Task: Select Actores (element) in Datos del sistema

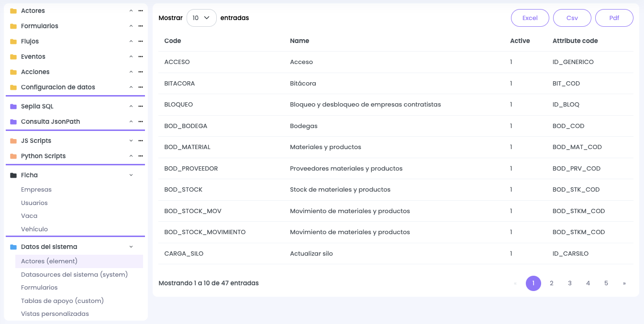Action: 79,261
